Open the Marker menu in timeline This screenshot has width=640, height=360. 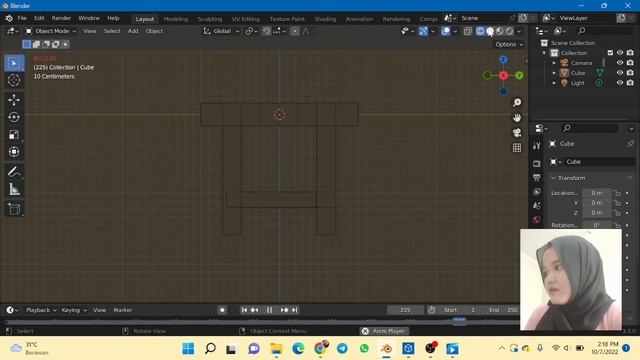tap(122, 310)
